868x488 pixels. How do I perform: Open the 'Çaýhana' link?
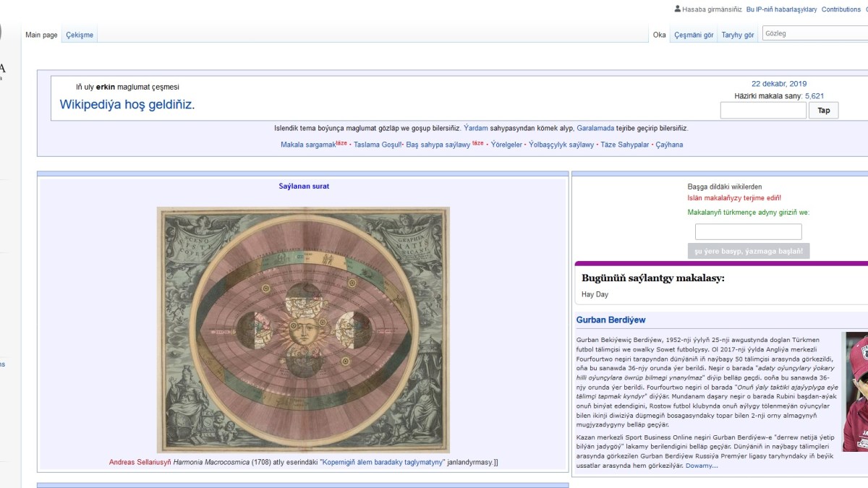(x=669, y=145)
